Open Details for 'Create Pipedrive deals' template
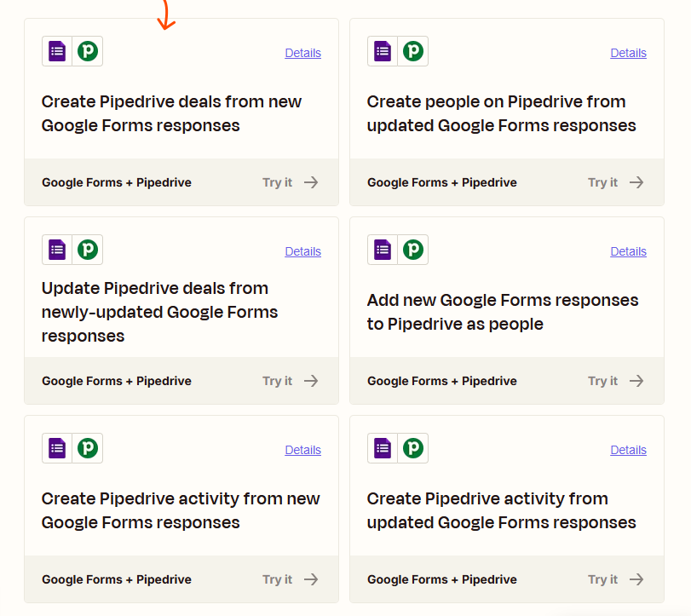This screenshot has width=691, height=616. click(x=302, y=53)
